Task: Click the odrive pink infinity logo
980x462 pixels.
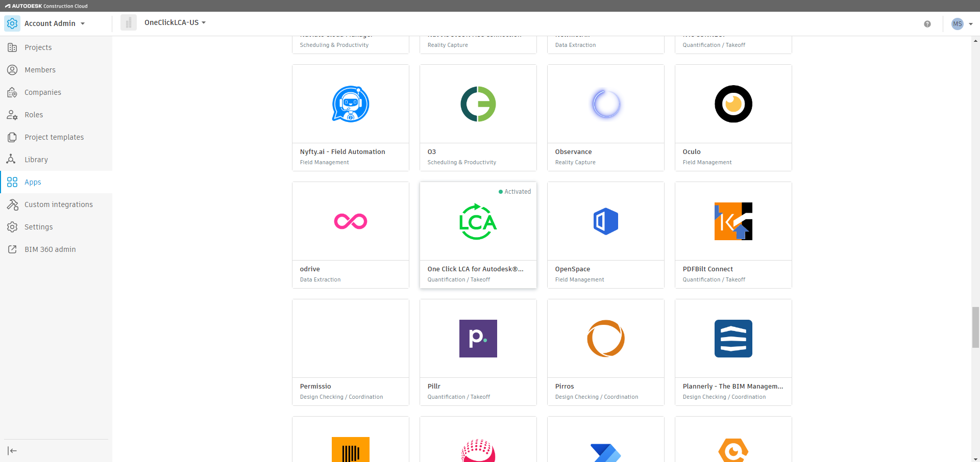Action: (351, 221)
